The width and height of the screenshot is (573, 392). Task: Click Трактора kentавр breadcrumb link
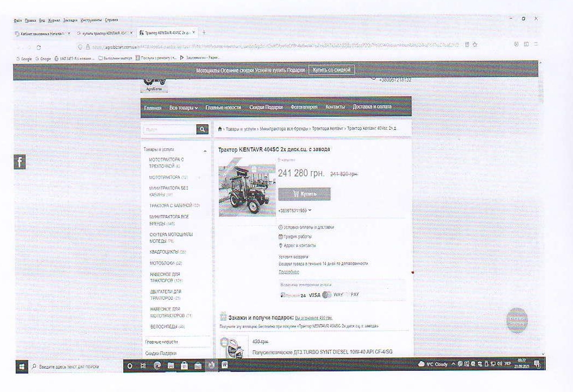328,129
